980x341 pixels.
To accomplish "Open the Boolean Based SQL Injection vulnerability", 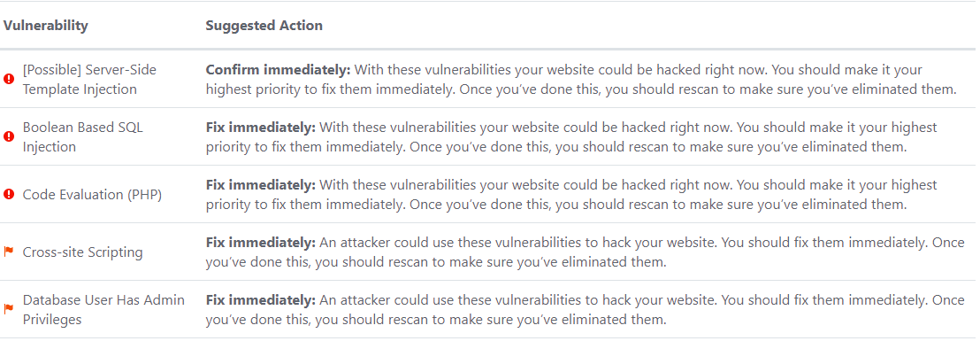I will (82, 137).
